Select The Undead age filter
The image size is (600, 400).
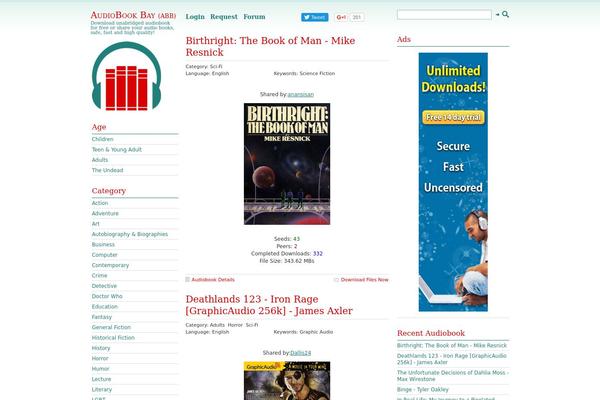(x=108, y=170)
